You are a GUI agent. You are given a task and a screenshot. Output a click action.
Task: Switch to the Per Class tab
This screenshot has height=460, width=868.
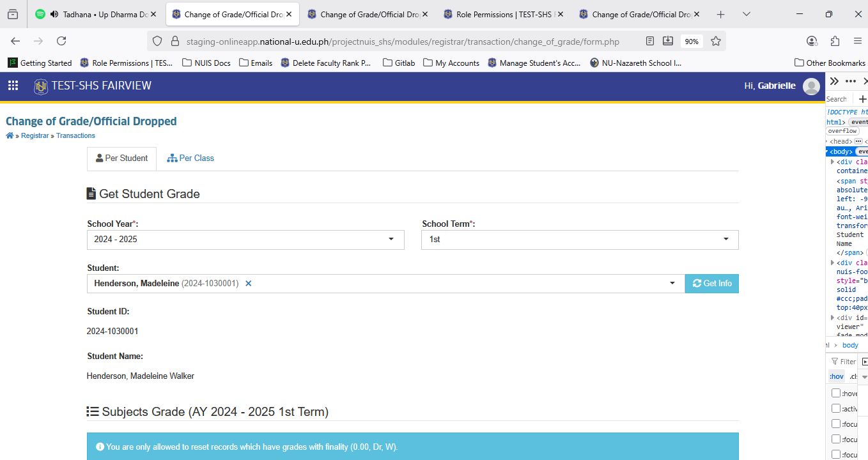click(x=190, y=158)
